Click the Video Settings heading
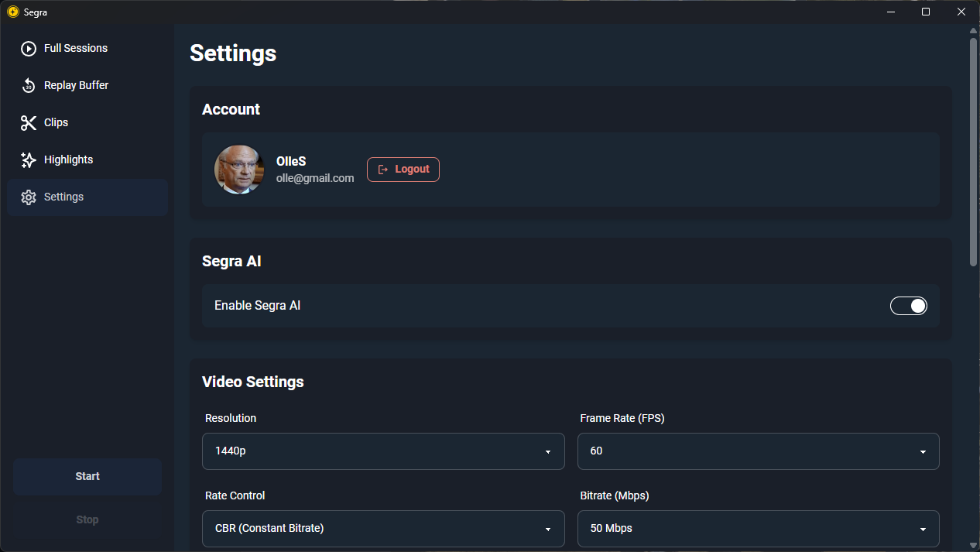Screen dimensions: 980x552 (253, 382)
